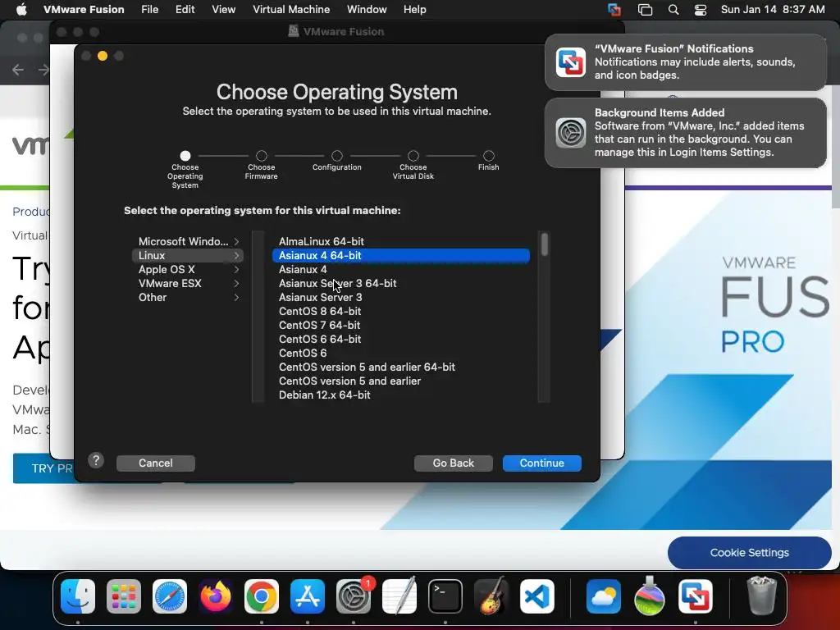840x630 pixels.
Task: Open Spotlight search in menu bar
Action: tap(673, 10)
